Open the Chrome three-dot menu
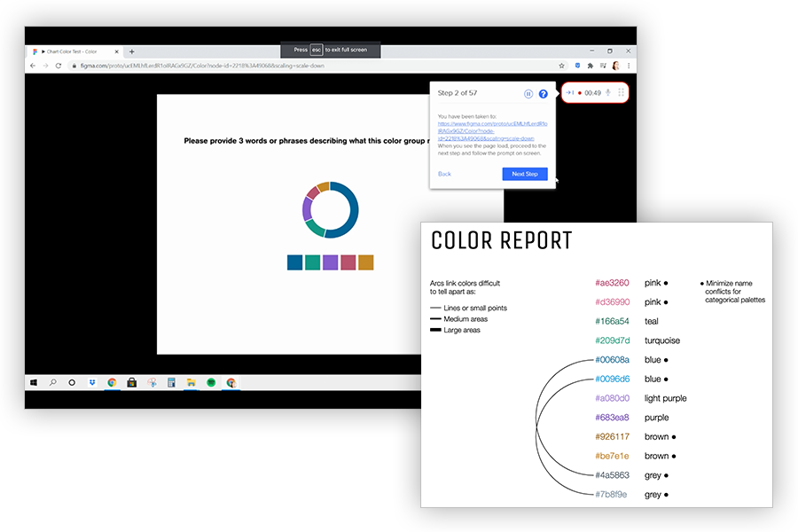Screen dimensions: 798x532 (x=629, y=66)
